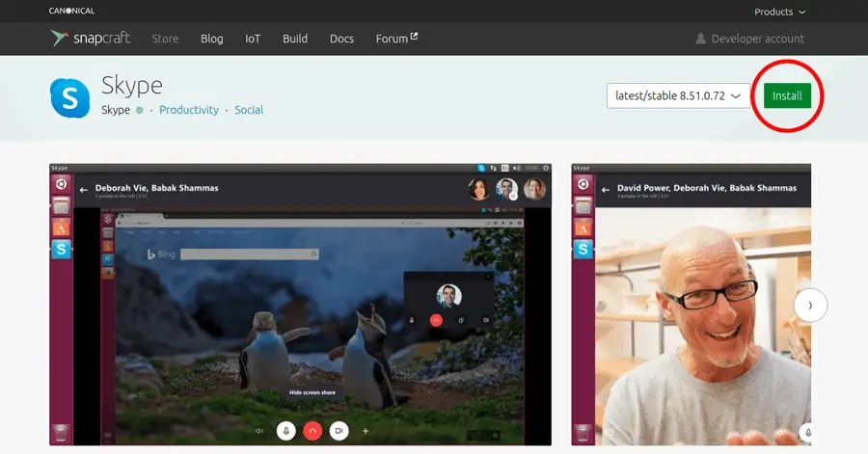Screen dimensions: 868x454
Task: Open the Productivity category link
Action: pyautogui.click(x=189, y=110)
